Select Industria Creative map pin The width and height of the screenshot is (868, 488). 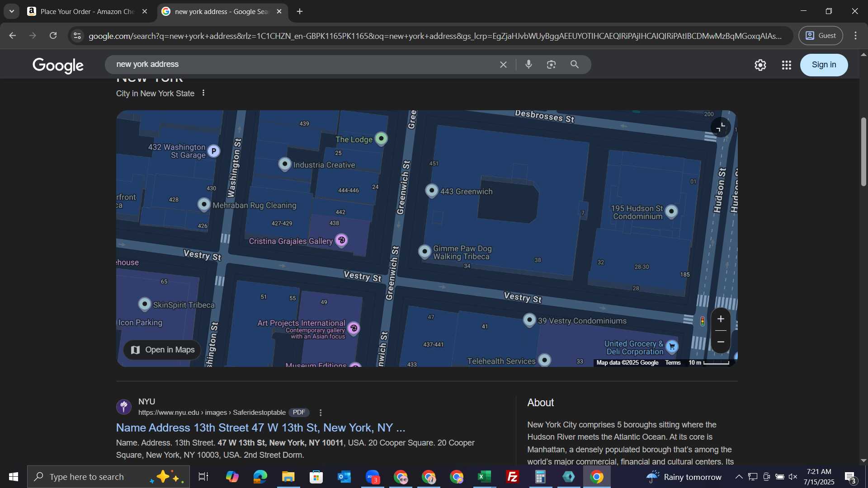pos(285,164)
